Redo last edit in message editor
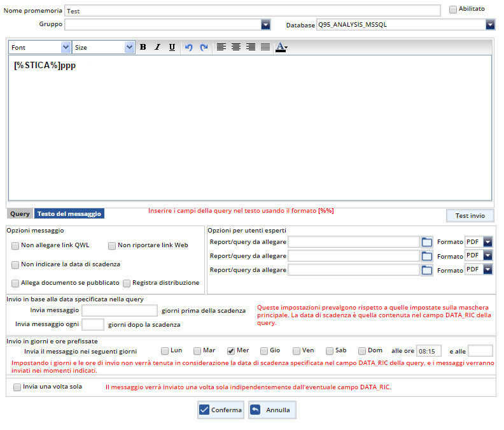This screenshot has width=504, height=430. [204, 47]
